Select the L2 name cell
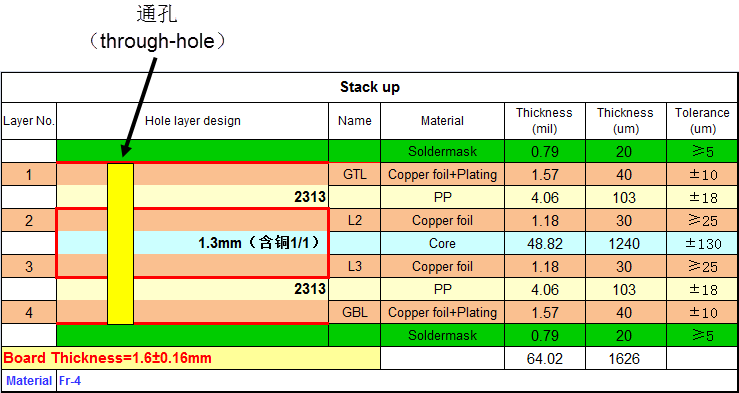This screenshot has width=739, height=393. [x=354, y=221]
